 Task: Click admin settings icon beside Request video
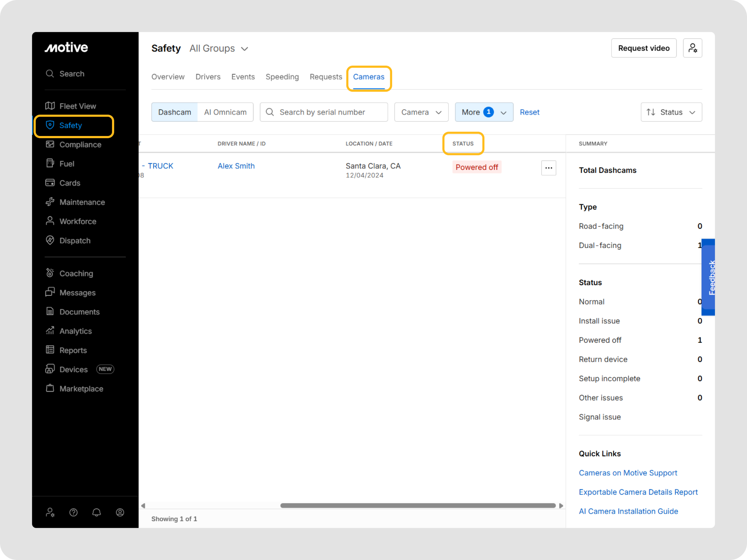692,48
